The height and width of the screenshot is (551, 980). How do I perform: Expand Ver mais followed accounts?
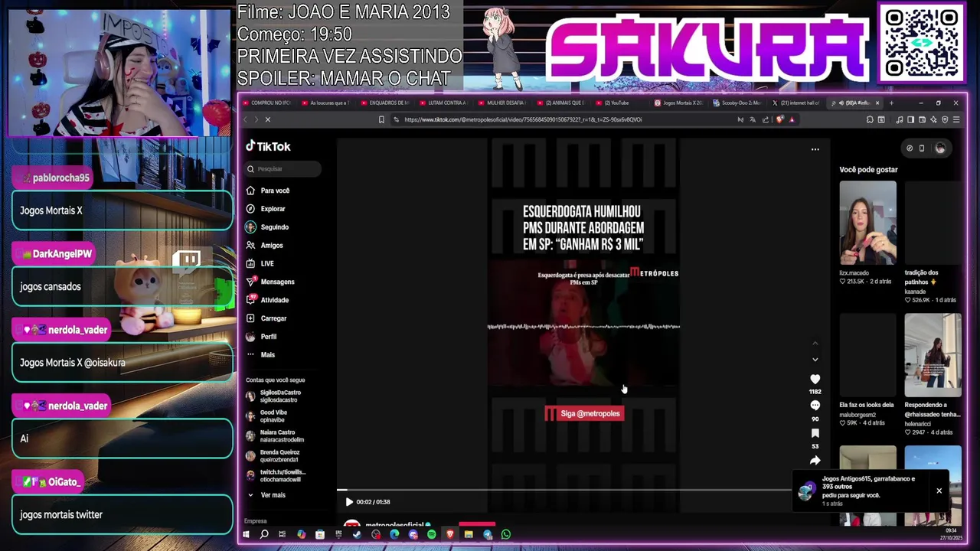(266, 495)
